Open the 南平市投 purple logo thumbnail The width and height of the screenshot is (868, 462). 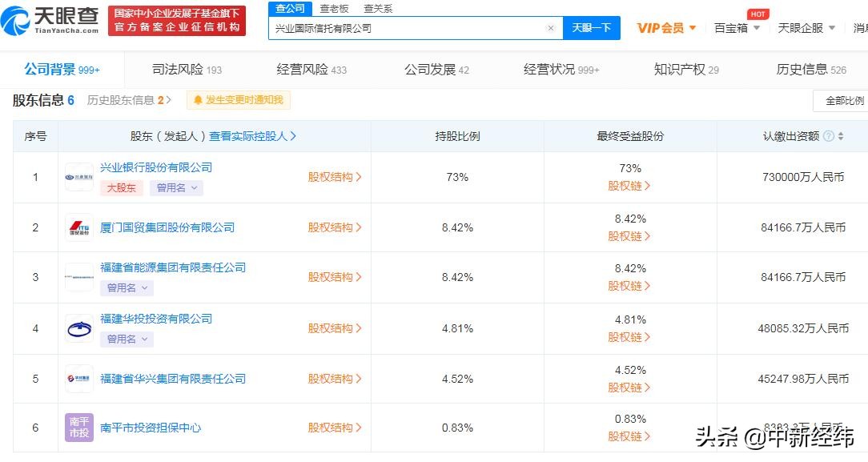coord(79,428)
